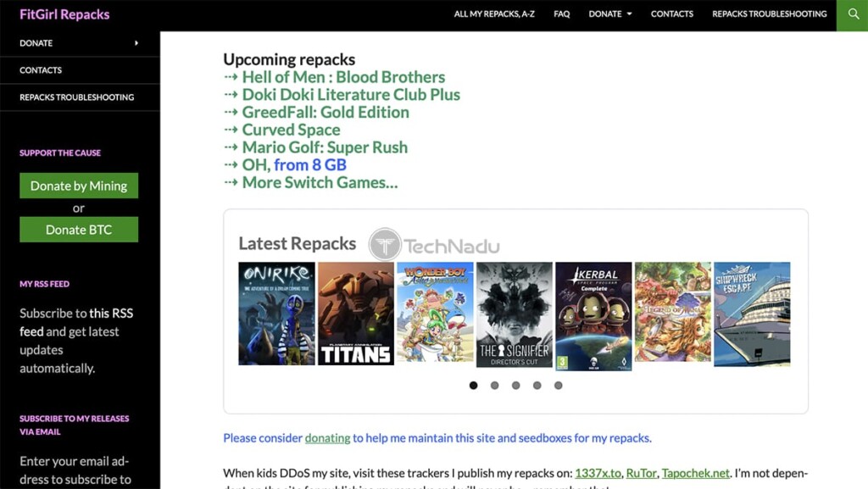
Task: Open the FAQ menu item
Action: pos(561,14)
